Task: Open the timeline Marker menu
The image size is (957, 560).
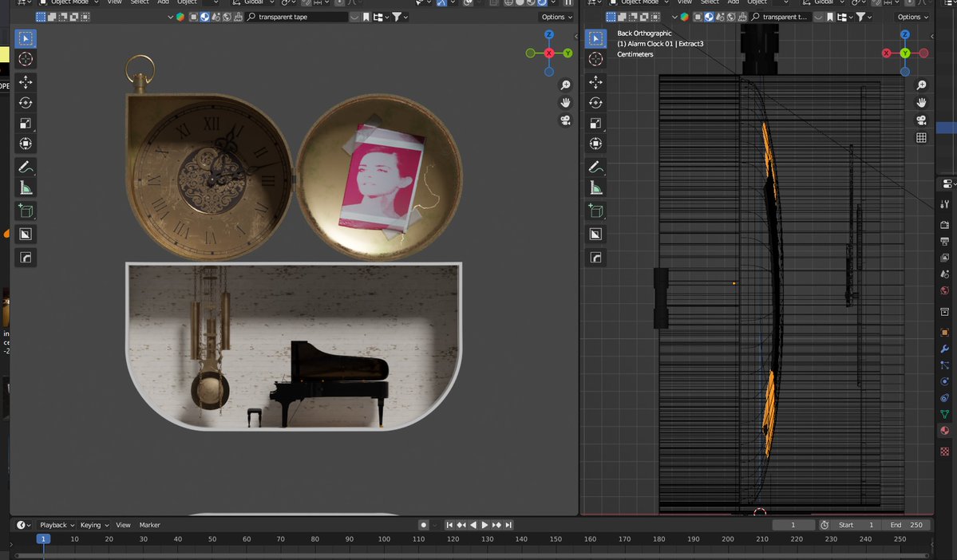Action: pos(149,525)
